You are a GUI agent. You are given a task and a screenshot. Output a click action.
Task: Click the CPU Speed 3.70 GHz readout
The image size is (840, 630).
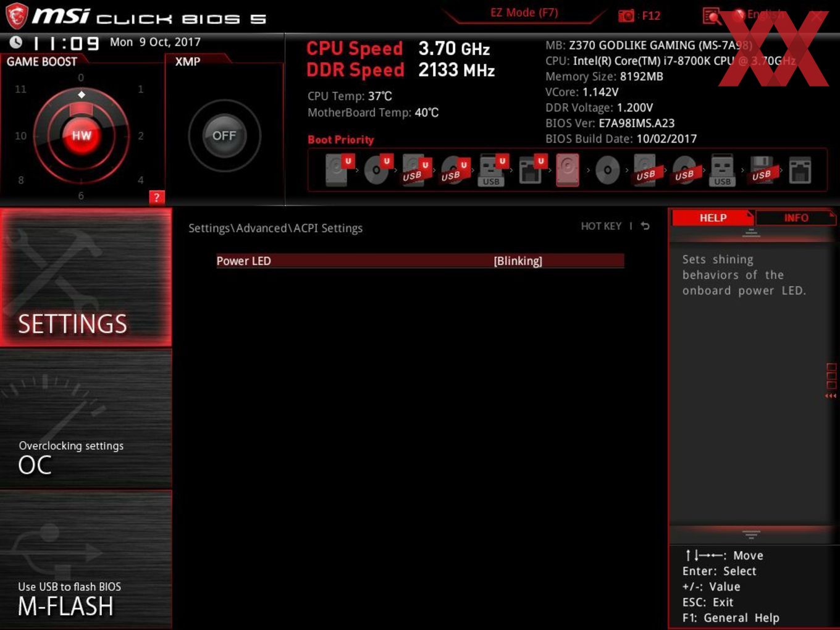[x=398, y=48]
